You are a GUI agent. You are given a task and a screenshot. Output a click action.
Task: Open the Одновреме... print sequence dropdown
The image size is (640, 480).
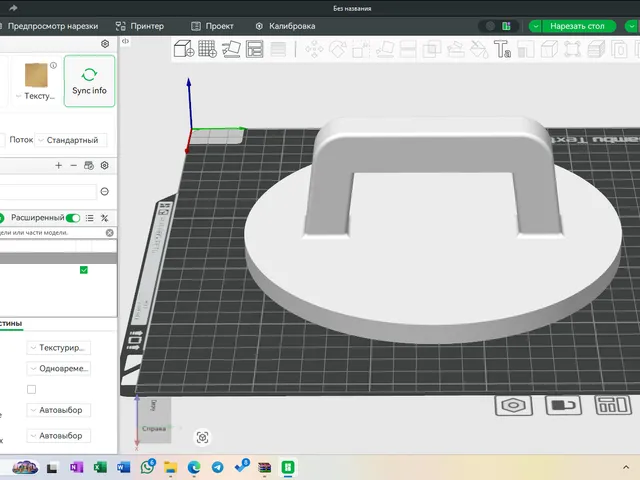pos(59,369)
